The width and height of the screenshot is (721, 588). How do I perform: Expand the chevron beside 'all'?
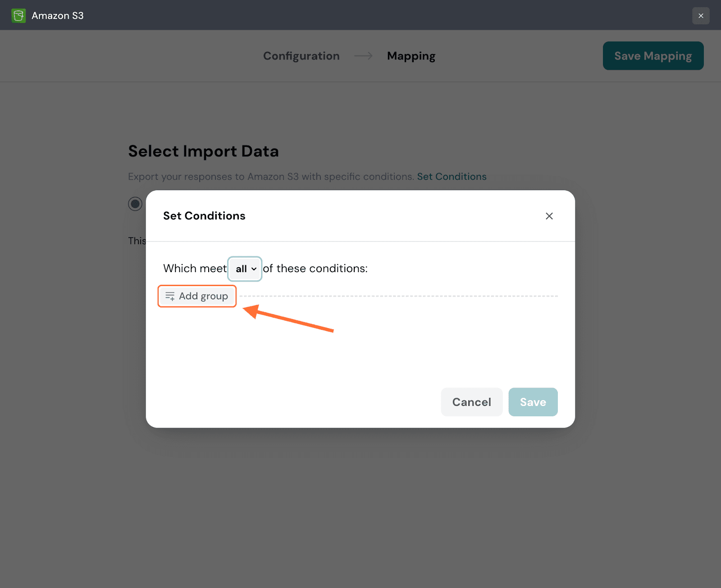tap(254, 269)
